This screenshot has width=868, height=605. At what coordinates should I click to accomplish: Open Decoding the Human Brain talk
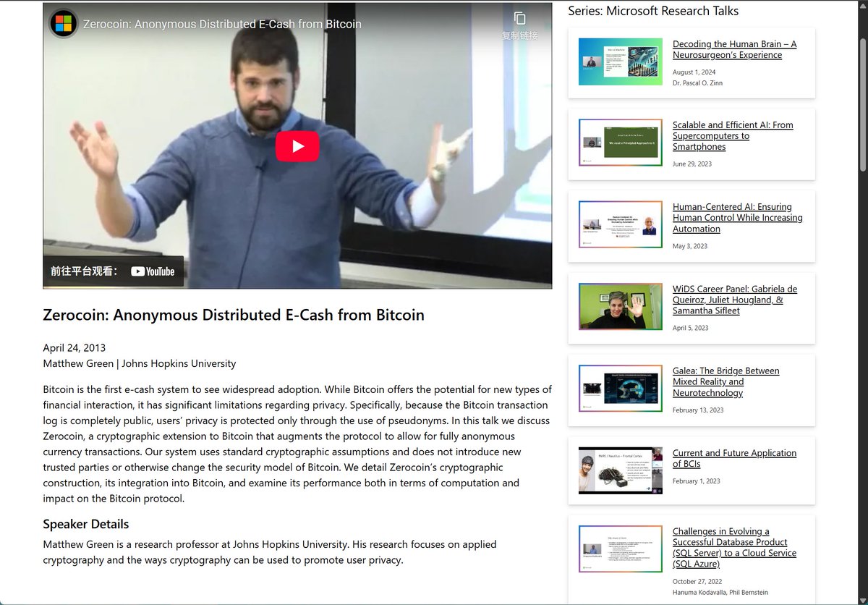pyautogui.click(x=734, y=49)
